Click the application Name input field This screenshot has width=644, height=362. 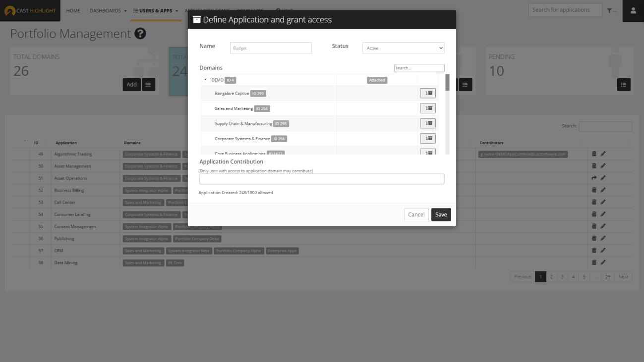[x=271, y=48]
